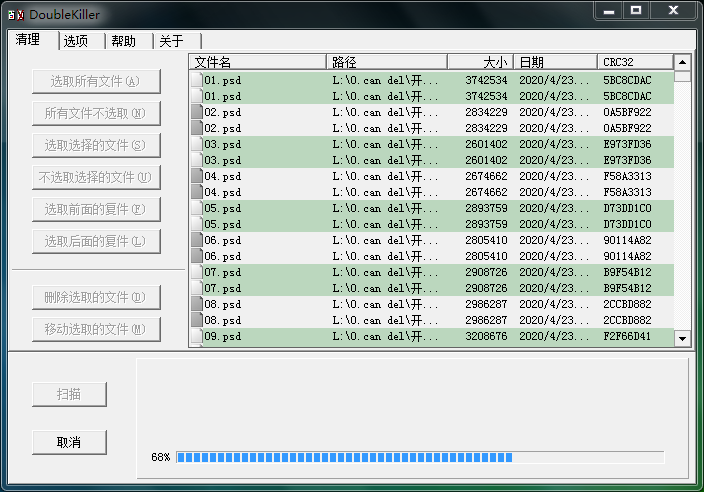Click the 选取选择的文件 (S) button
This screenshot has width=704, height=492.
pos(96,145)
